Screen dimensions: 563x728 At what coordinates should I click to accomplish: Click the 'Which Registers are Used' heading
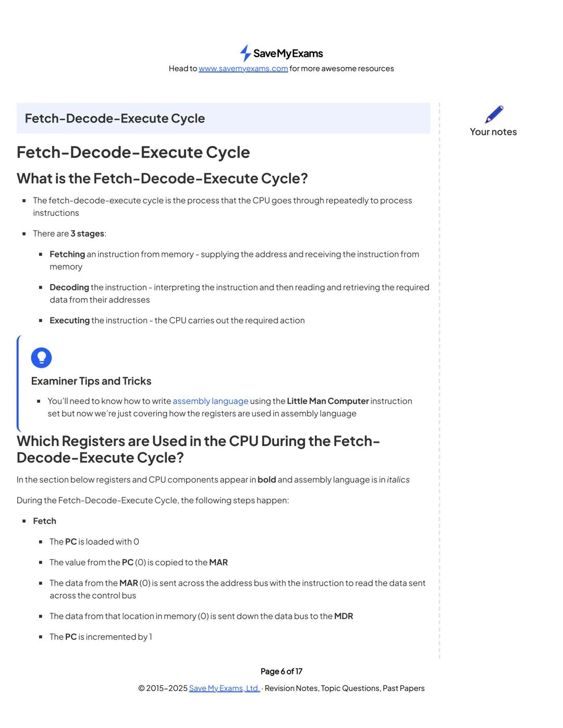pos(198,449)
